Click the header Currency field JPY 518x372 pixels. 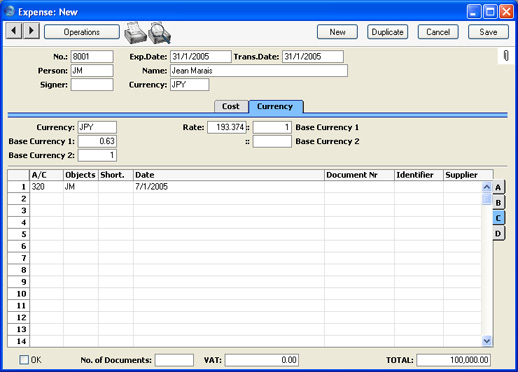click(x=190, y=85)
